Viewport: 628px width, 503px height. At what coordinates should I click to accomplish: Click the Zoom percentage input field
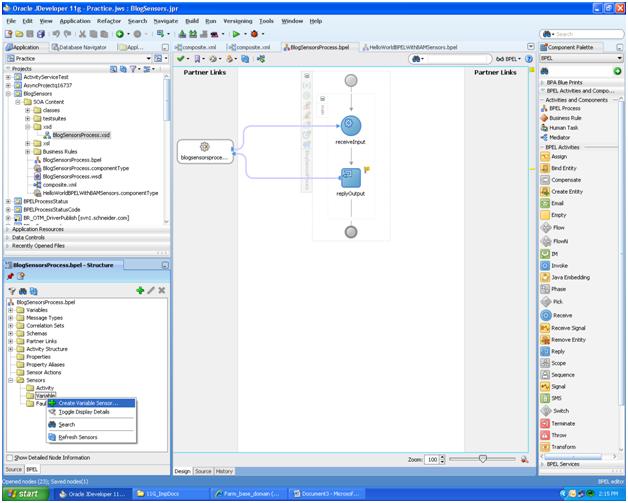pos(432,459)
